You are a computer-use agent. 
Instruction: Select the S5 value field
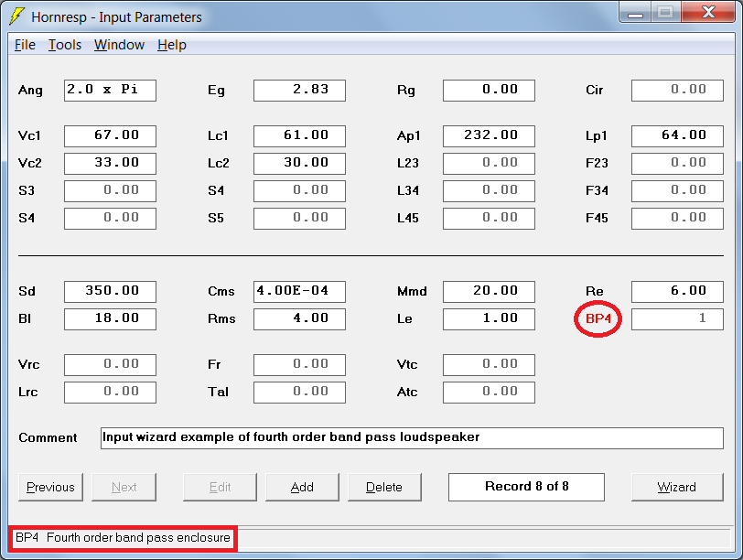[299, 219]
